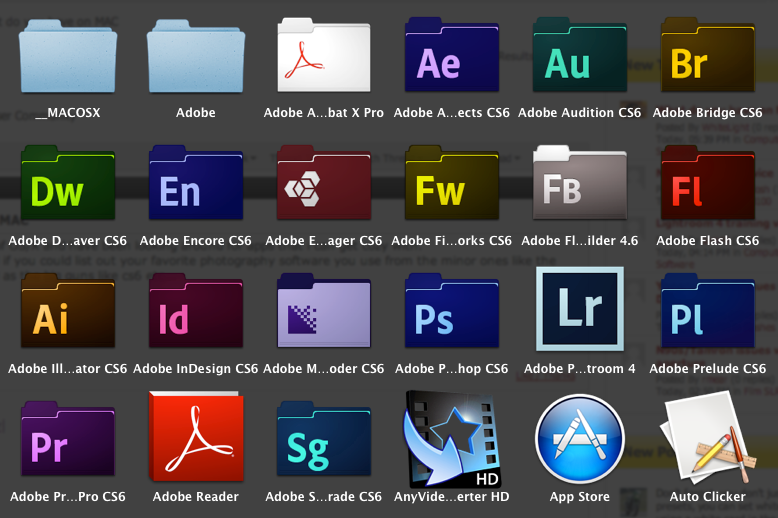Open the Adobe Dreamweaver CS6 folder
The width and height of the screenshot is (778, 518).
click(67, 187)
